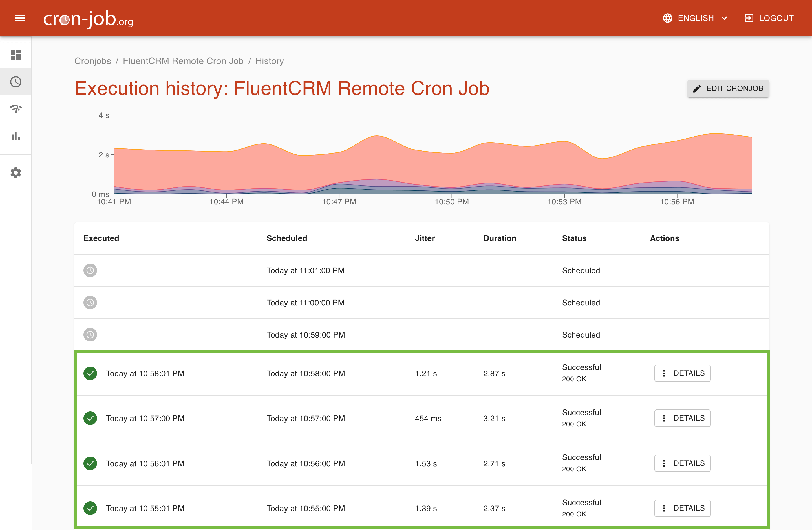Click the FluentCRM Remote Cron Job breadcrumb
812x530 pixels.
click(x=184, y=61)
